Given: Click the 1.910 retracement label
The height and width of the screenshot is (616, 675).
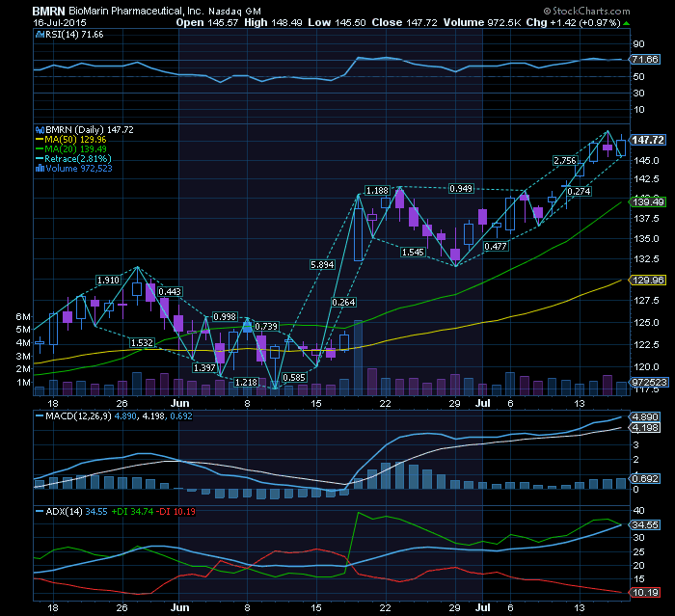Looking at the screenshot, I should click(108, 281).
